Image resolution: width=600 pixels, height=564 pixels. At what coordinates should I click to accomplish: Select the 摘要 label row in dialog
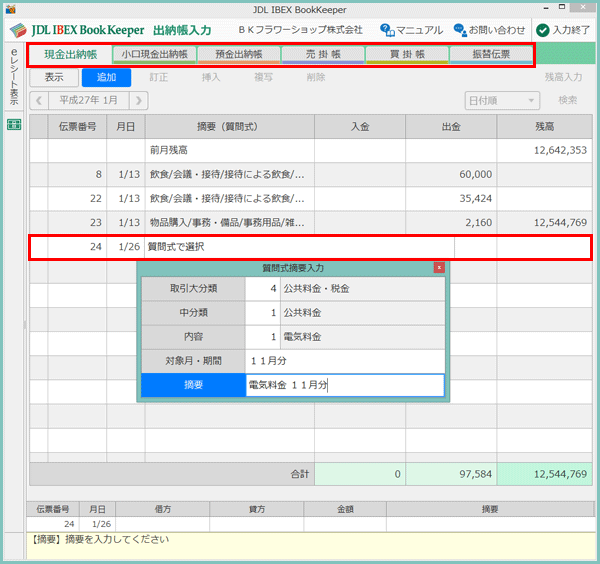tap(193, 385)
